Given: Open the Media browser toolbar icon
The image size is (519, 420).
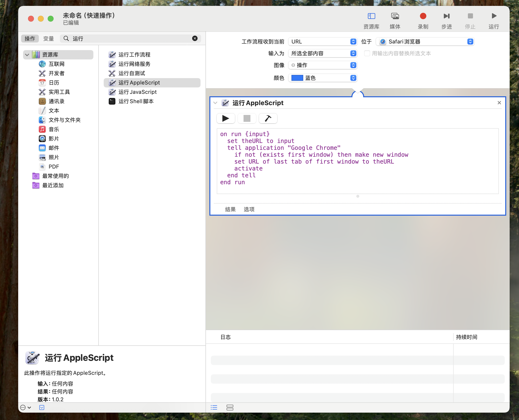Looking at the screenshot, I should [x=395, y=16].
